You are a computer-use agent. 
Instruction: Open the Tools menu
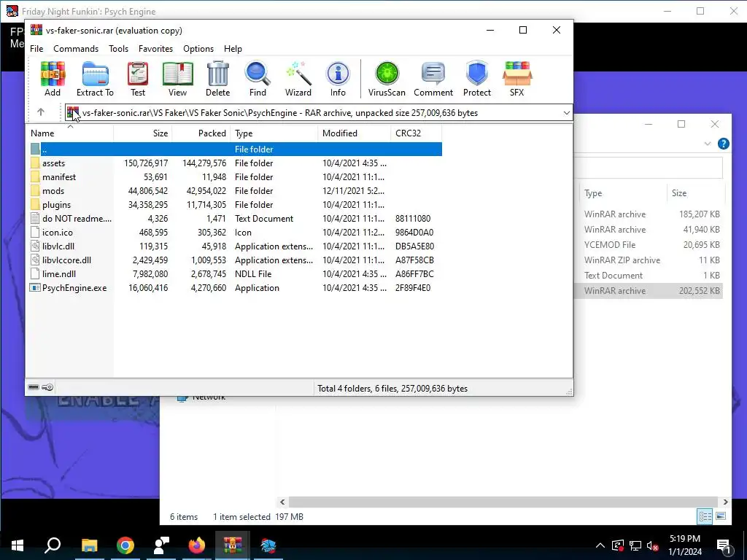[x=118, y=49]
